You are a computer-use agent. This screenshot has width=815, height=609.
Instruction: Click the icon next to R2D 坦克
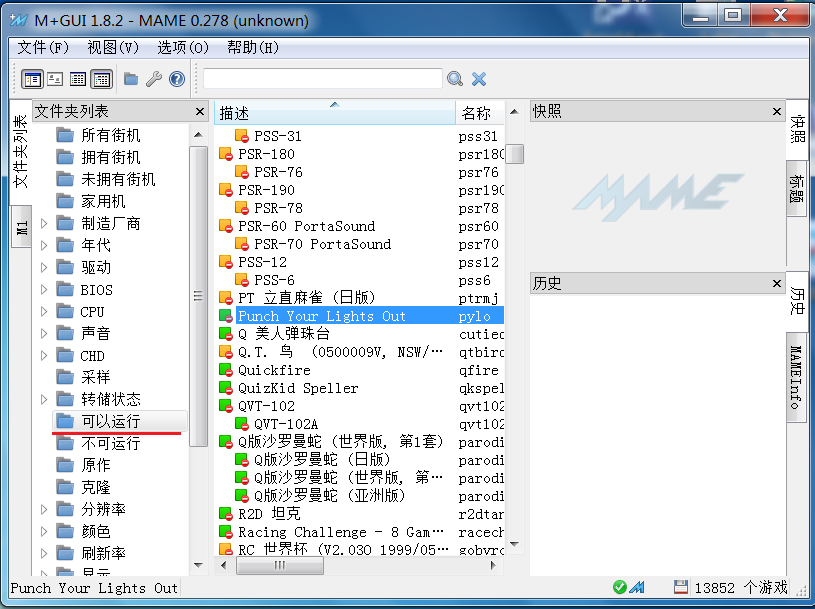pos(226,514)
